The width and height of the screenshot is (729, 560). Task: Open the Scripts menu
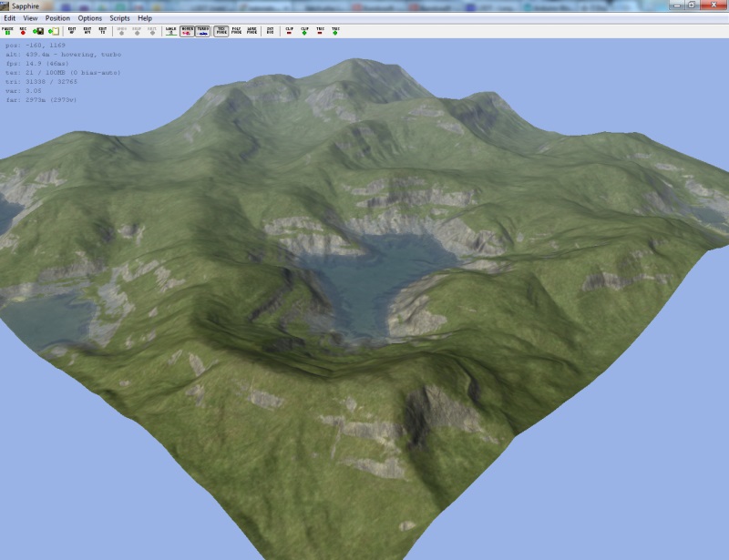(x=119, y=18)
